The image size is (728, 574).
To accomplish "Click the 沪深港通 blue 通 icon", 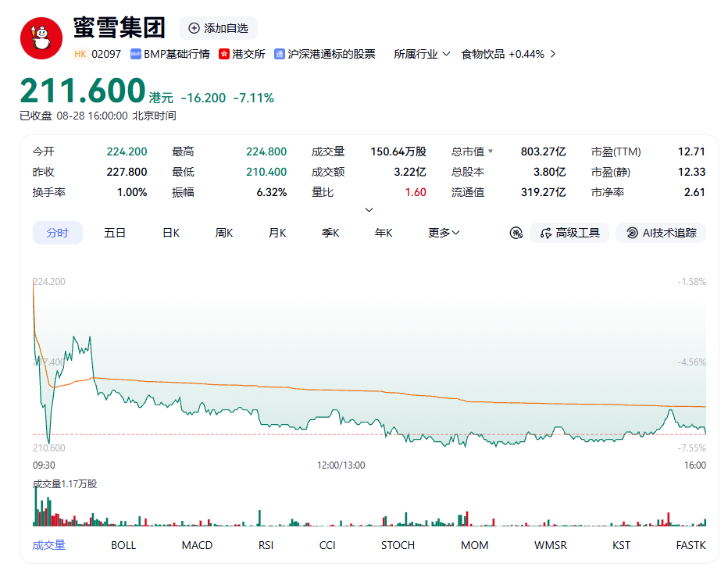I will pos(280,55).
